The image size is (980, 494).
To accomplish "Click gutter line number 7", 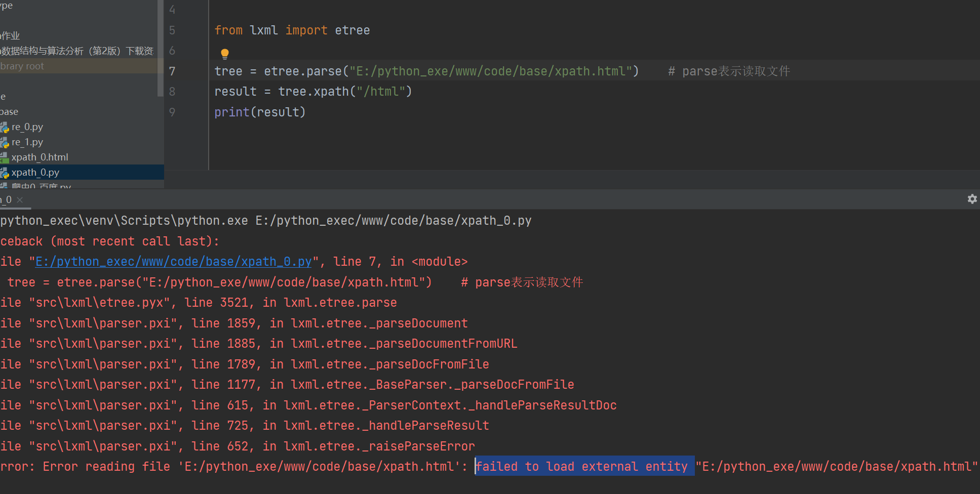I will tap(172, 71).
